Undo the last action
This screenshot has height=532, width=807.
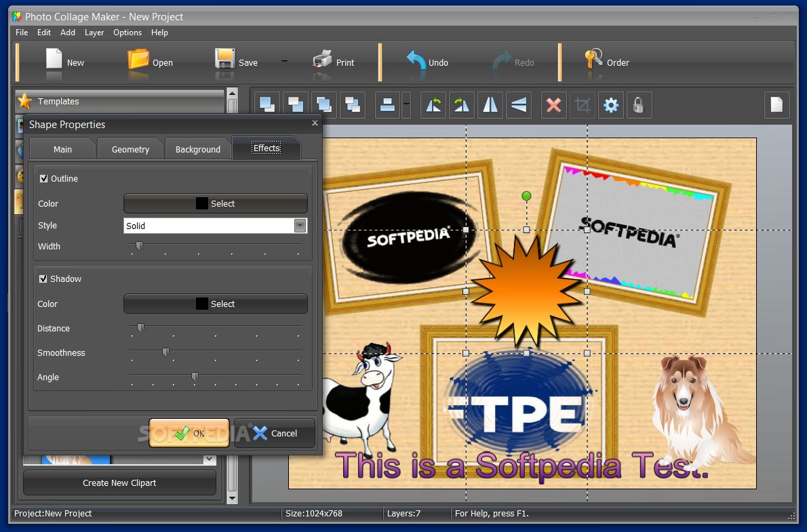coord(416,60)
